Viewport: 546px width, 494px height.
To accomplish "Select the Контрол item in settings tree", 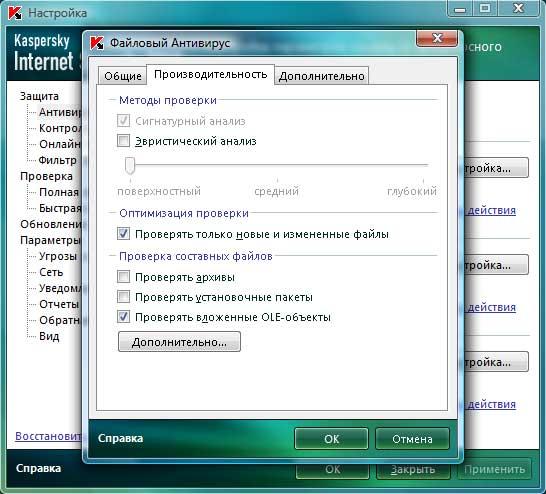I will tap(60, 128).
